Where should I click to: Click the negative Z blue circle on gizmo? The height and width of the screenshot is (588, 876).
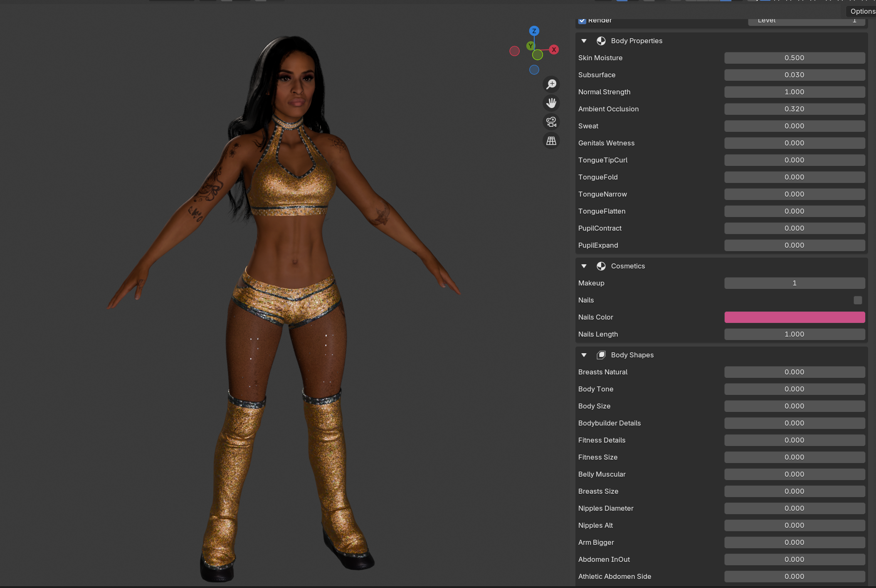click(534, 70)
